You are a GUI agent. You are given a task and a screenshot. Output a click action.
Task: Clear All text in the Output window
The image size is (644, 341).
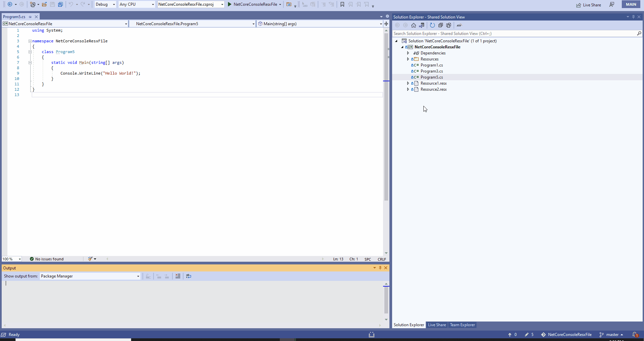[x=178, y=276]
